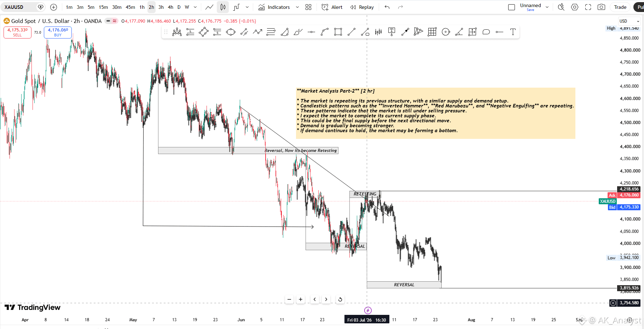Select the 4h timeframe
This screenshot has height=329, width=644.
point(170,7)
